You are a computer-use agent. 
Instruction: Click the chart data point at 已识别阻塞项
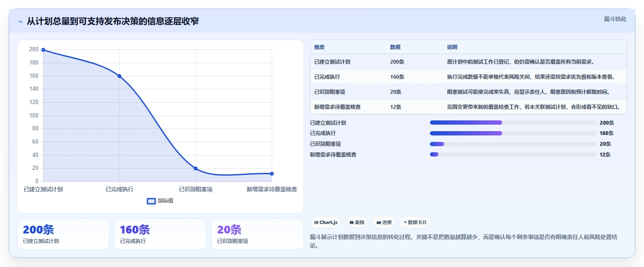[196, 169]
